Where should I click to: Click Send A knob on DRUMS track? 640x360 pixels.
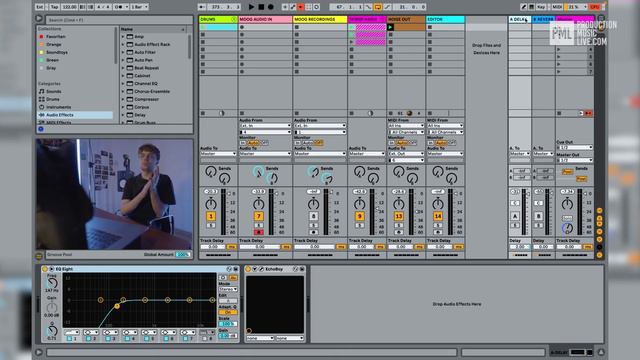point(211,172)
